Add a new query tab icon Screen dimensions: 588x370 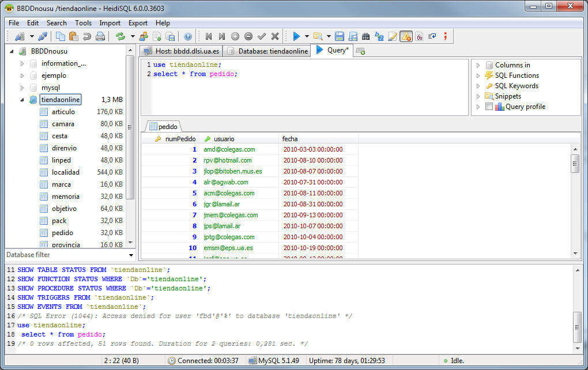(x=360, y=51)
